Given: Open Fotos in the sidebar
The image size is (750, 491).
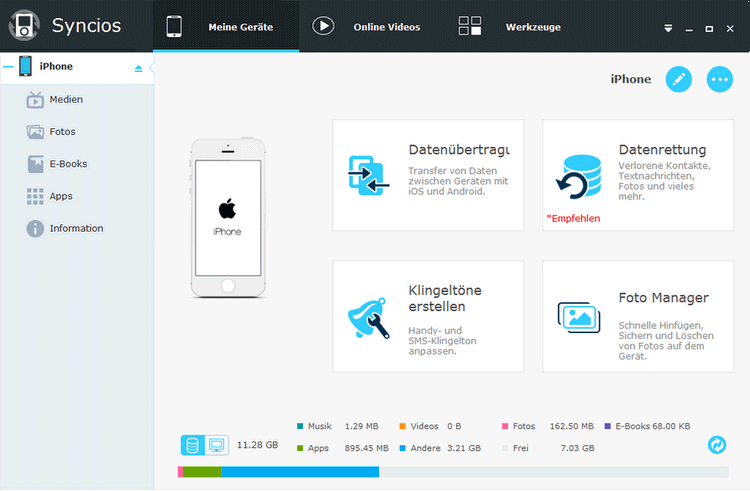Looking at the screenshot, I should [62, 132].
